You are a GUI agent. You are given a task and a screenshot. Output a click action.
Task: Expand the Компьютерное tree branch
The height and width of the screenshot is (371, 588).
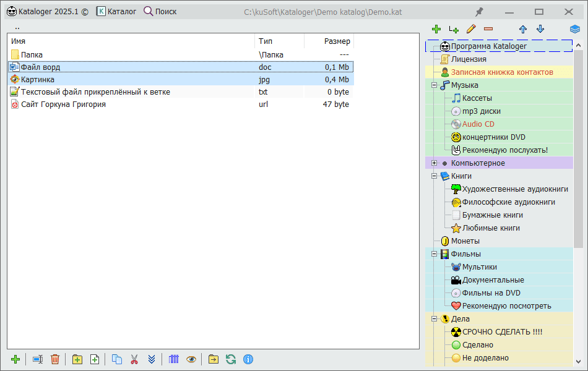[x=435, y=163]
